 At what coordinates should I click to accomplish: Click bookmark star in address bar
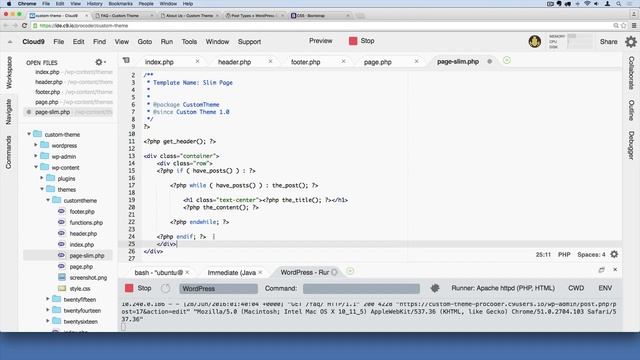[x=624, y=26]
